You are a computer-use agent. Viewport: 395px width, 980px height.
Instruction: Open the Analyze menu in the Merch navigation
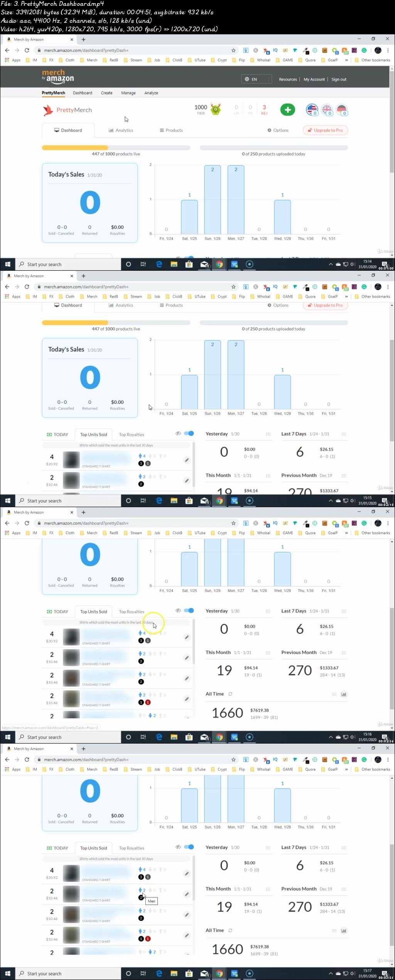[x=151, y=93]
